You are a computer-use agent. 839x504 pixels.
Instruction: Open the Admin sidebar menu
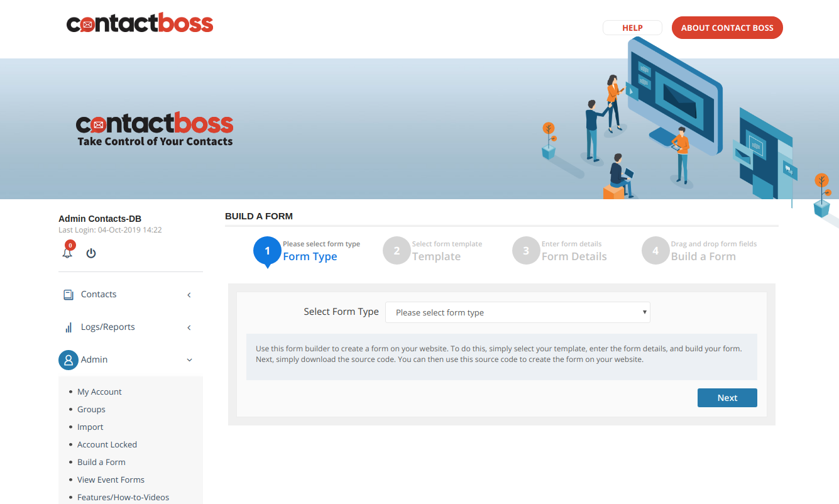pyautogui.click(x=131, y=359)
